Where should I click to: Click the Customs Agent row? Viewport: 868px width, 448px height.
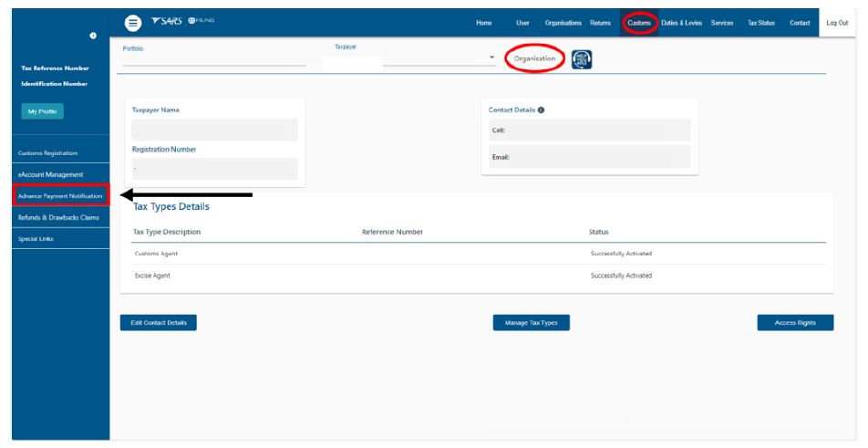click(479, 254)
